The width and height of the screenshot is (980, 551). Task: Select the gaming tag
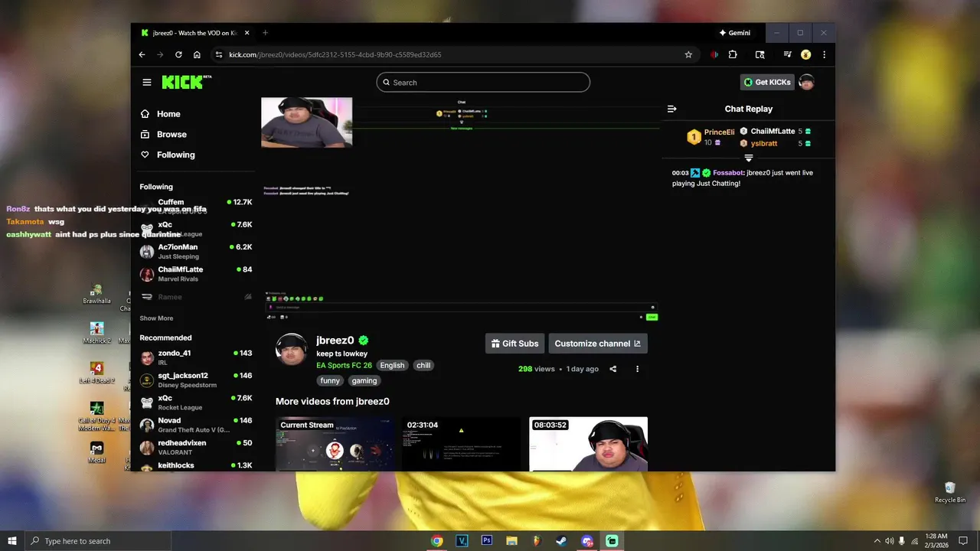coord(364,380)
